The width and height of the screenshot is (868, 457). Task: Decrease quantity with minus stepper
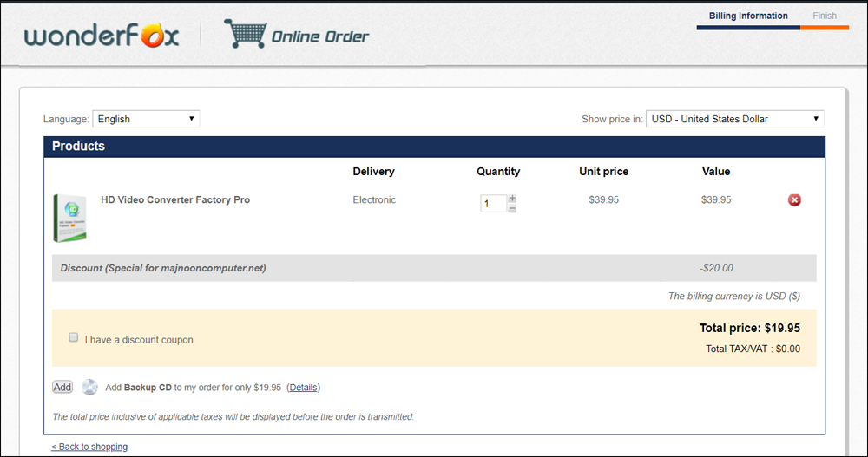click(x=512, y=208)
